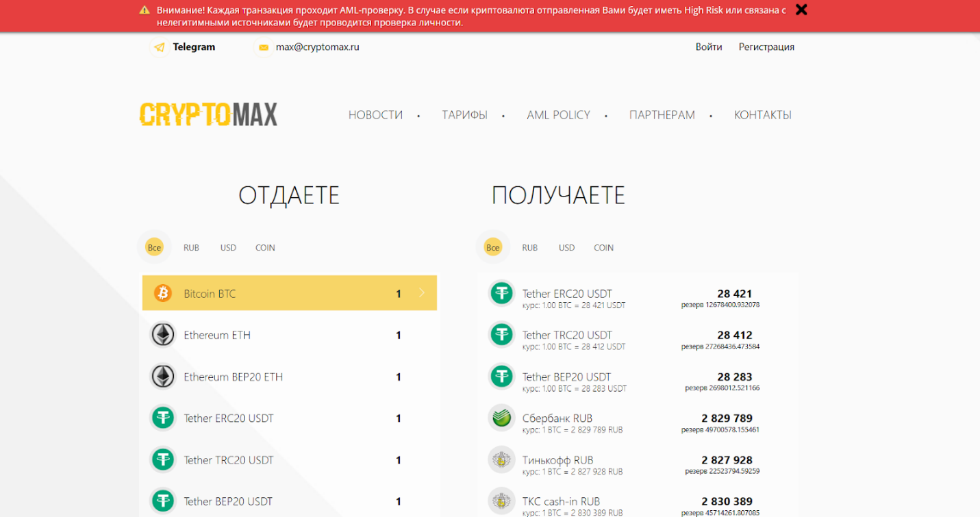The image size is (980, 517).
Task: Click the Сбербанк RUB logo icon
Action: click(x=501, y=418)
